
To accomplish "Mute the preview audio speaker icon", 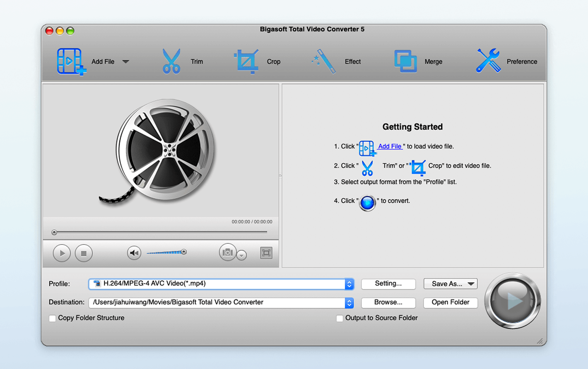I will click(134, 253).
